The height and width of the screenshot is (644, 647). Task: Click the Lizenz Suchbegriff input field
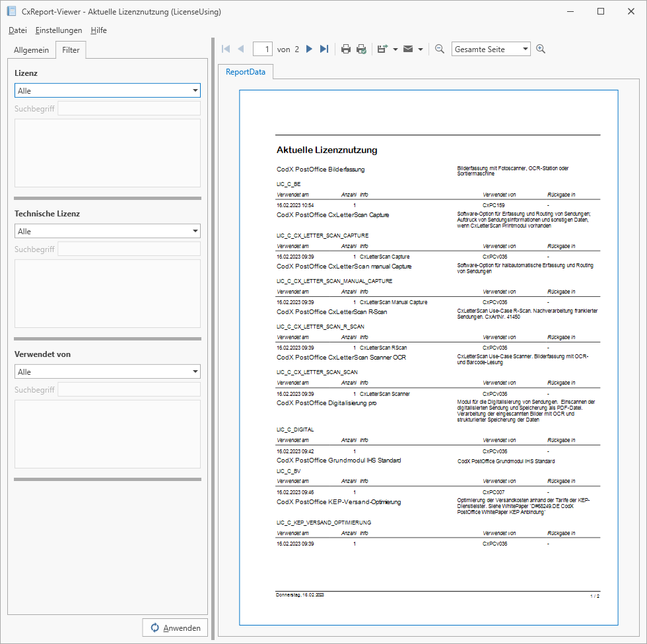click(129, 108)
